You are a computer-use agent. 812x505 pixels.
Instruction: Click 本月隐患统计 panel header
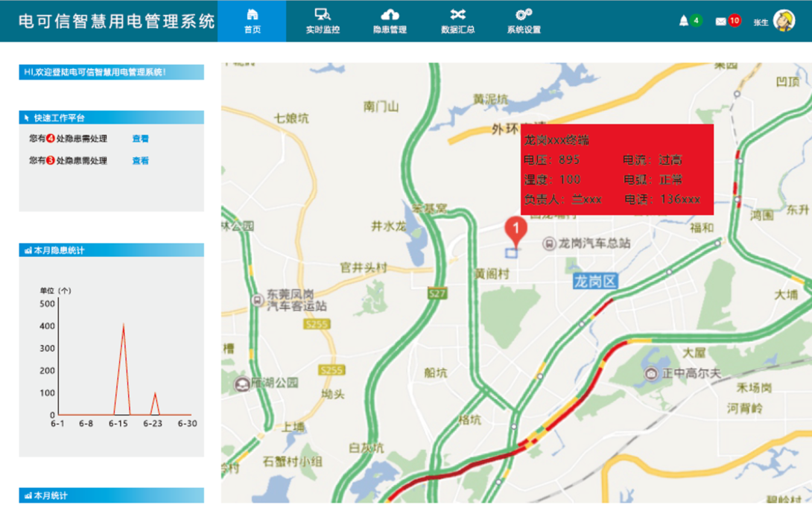111,250
